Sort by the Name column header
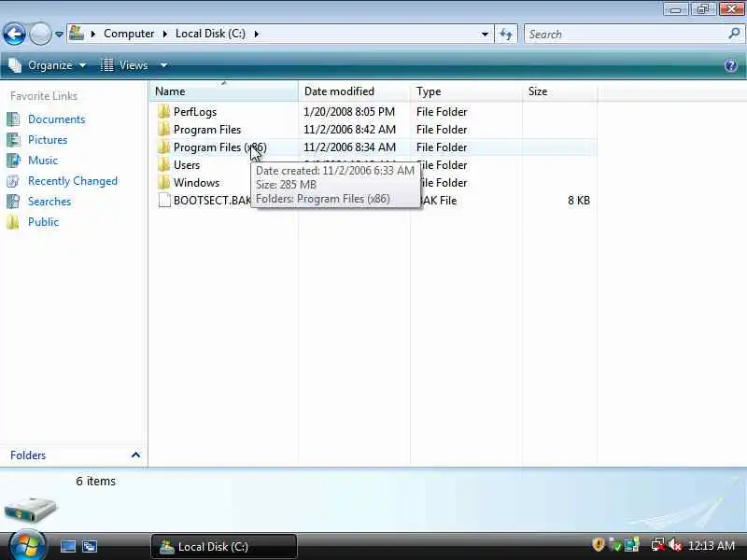Screen dimensions: 747x560 coord(224,91)
